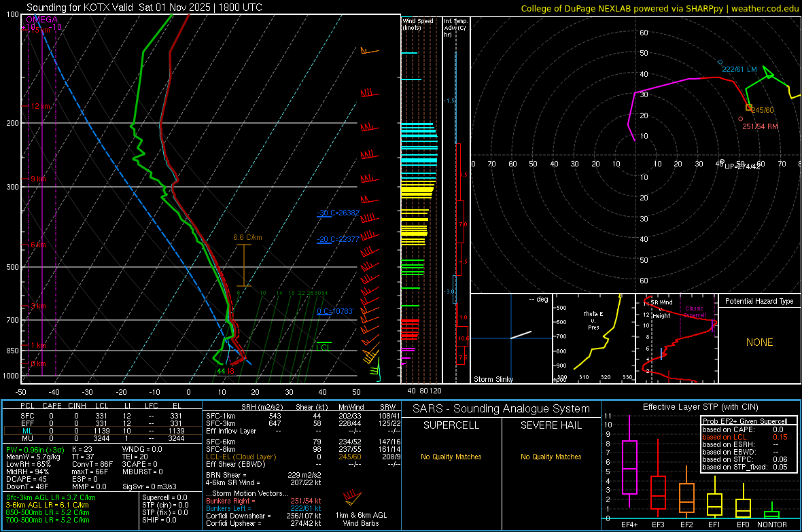
Task: Click the 'Storm Slinky' label
Action: coord(493,379)
